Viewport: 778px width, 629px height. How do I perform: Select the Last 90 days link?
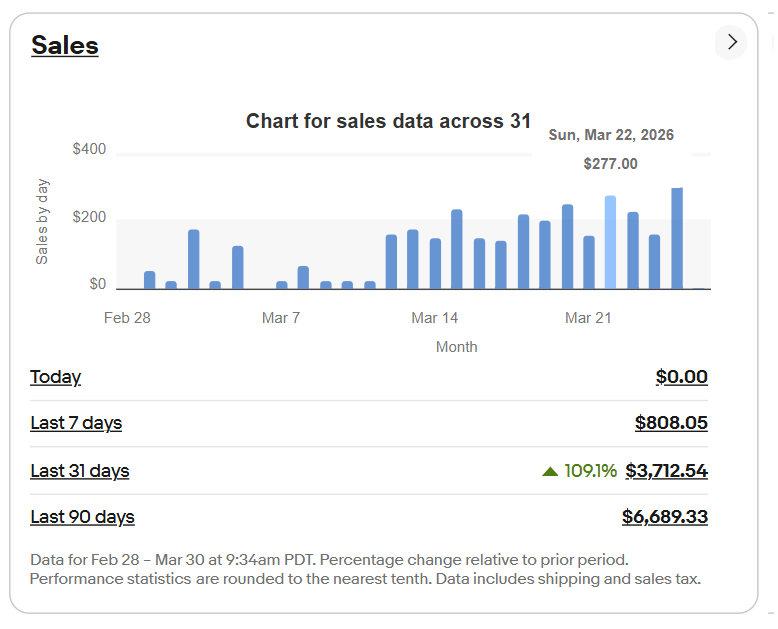pyautogui.click(x=82, y=517)
